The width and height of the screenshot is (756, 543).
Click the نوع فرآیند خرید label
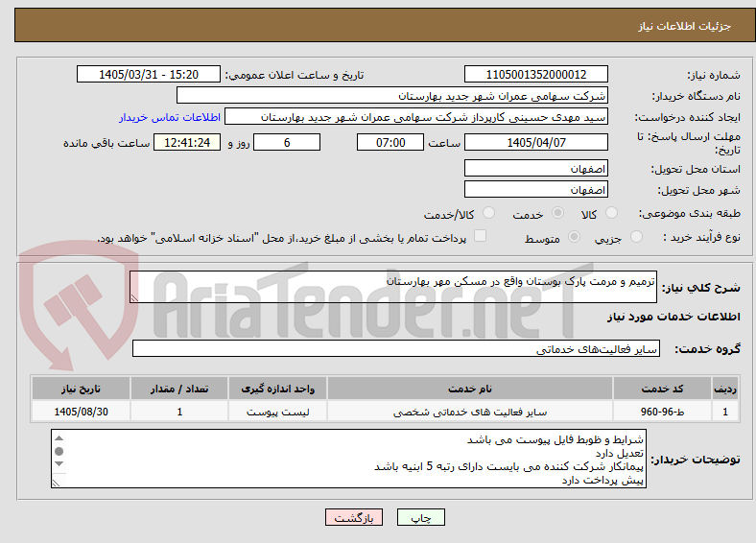(702, 237)
